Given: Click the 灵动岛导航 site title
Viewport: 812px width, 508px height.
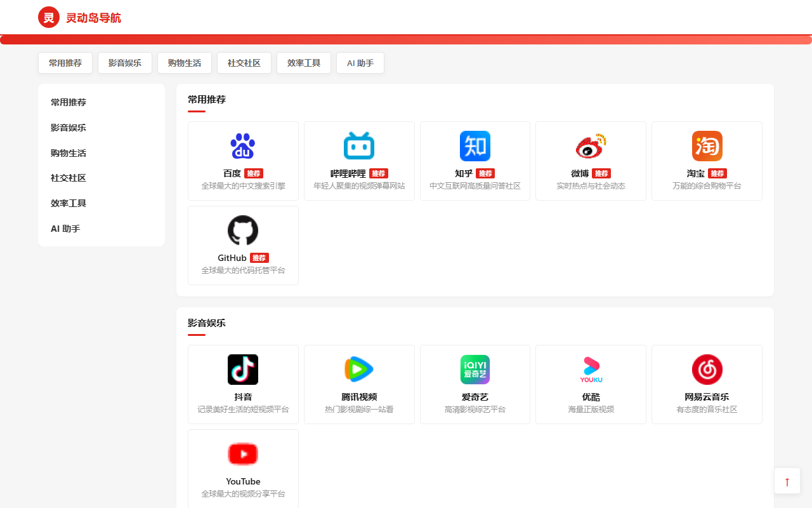Looking at the screenshot, I should tap(93, 18).
